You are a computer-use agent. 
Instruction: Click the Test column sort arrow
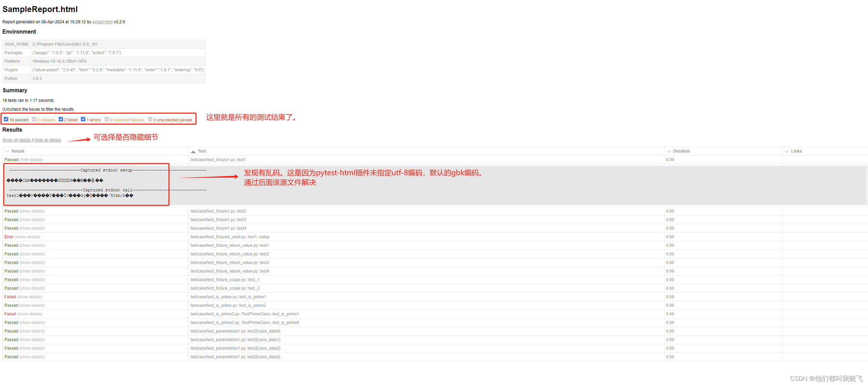[x=193, y=152]
